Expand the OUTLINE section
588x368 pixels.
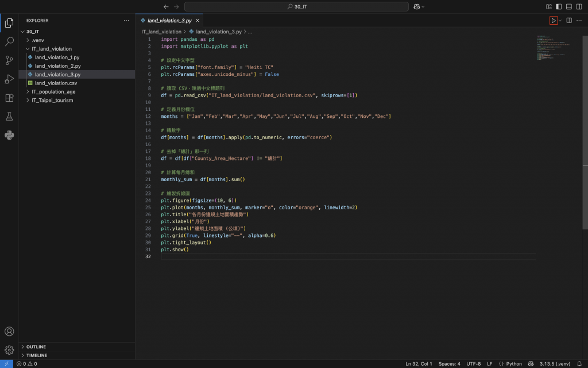point(36,347)
